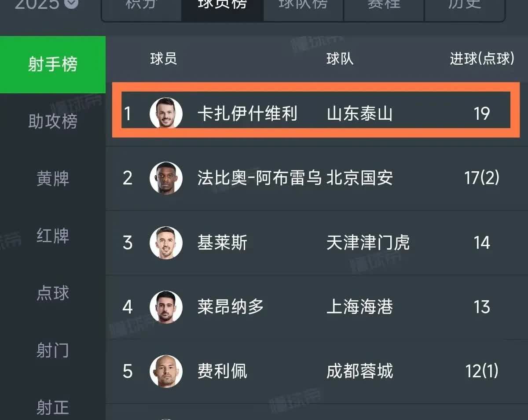
Task: Select 射手榜 in the sidebar
Action: (x=53, y=65)
